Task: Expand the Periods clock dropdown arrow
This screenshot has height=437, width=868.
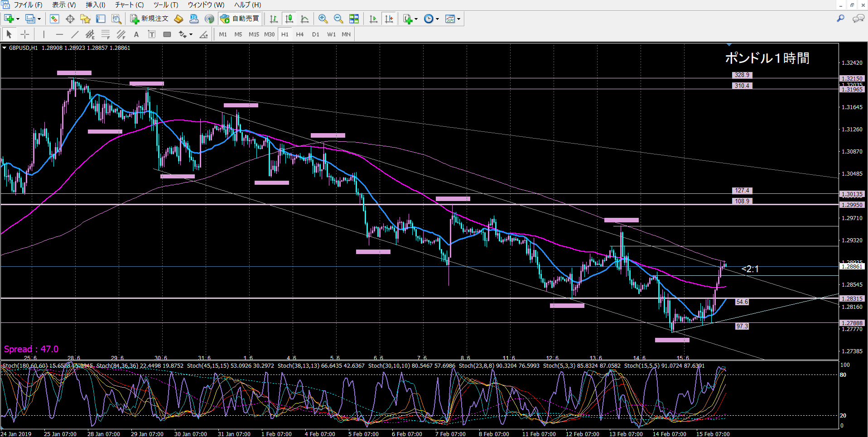Action: pos(438,19)
